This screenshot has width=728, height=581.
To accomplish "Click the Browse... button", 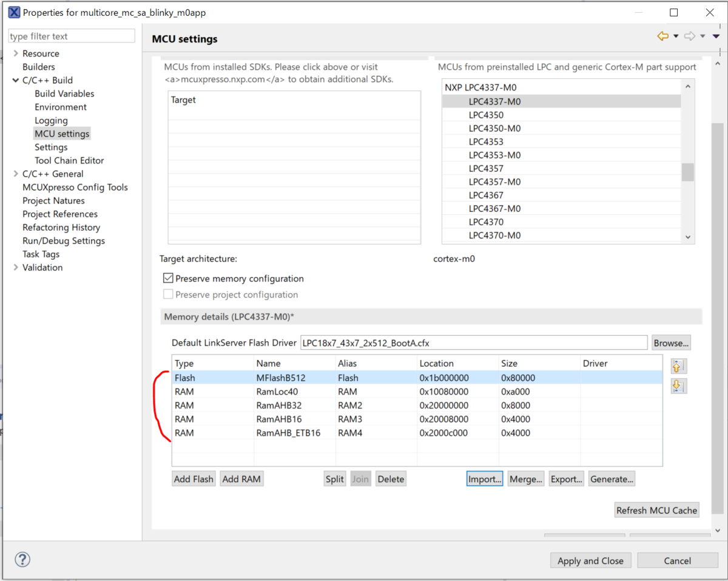I will (671, 342).
